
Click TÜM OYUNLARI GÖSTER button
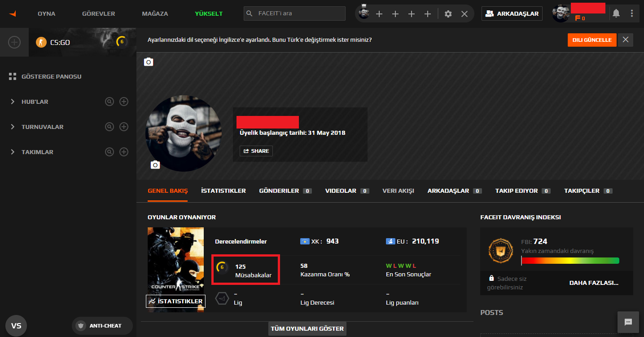(307, 328)
